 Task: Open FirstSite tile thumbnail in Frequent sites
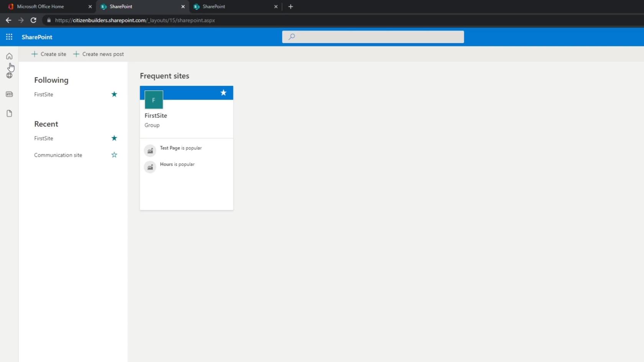tap(154, 100)
